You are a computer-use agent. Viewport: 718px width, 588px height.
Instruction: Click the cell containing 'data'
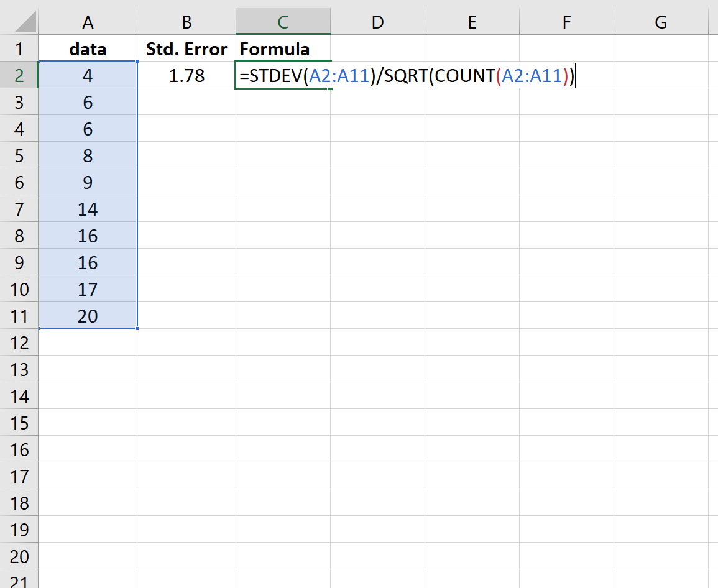(x=88, y=48)
